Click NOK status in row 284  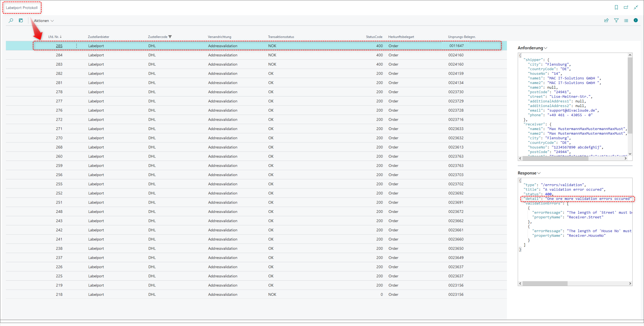pyautogui.click(x=272, y=55)
